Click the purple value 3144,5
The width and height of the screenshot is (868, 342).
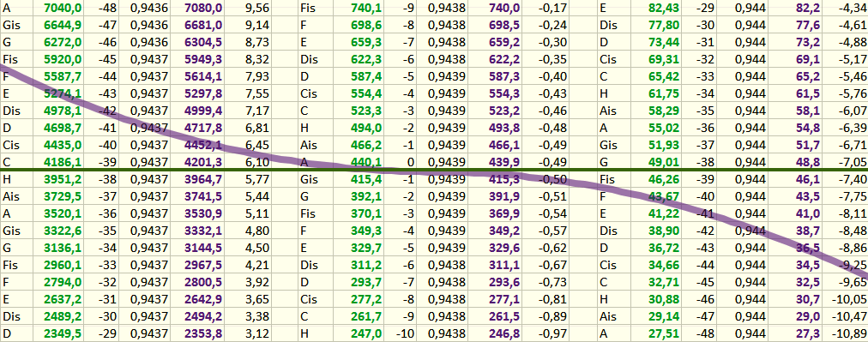204,248
